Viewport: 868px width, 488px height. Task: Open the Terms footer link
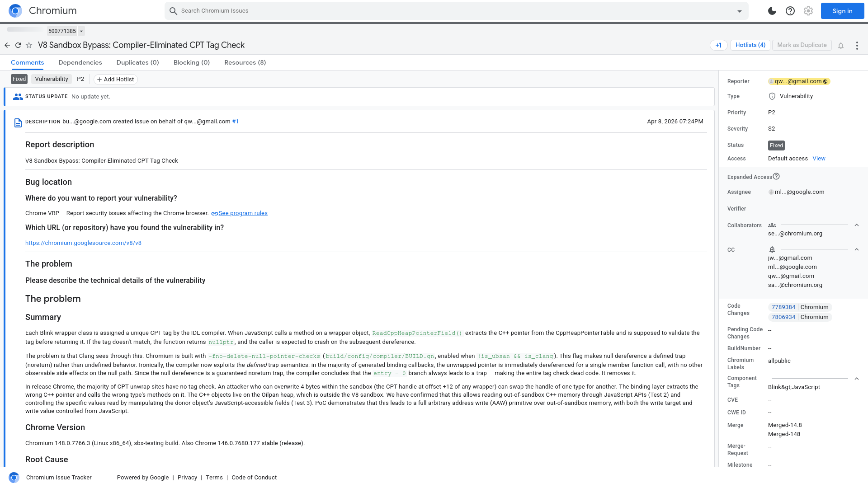coord(214,478)
